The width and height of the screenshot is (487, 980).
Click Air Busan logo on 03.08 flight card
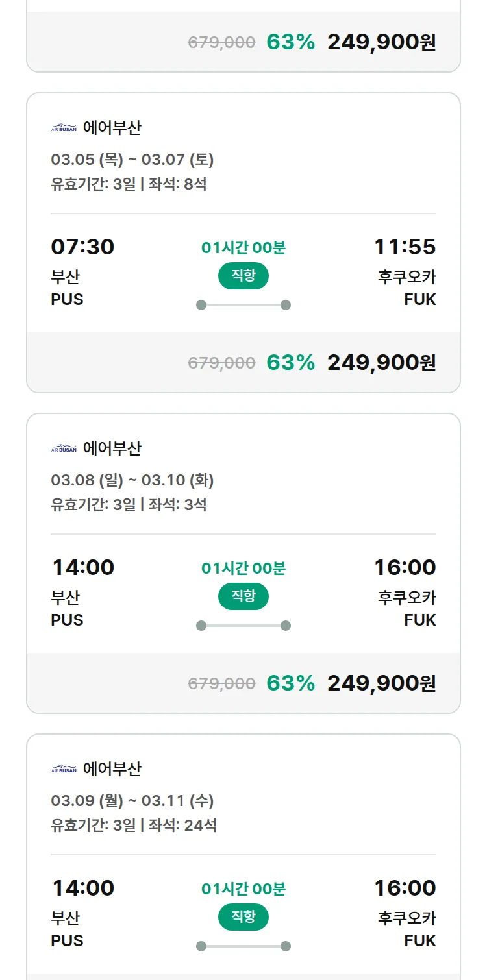coord(64,448)
